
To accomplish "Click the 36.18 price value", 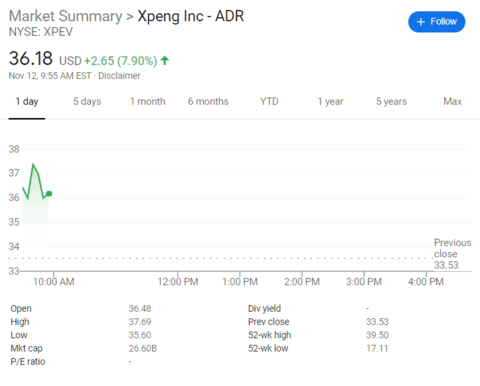I will coord(31,58).
